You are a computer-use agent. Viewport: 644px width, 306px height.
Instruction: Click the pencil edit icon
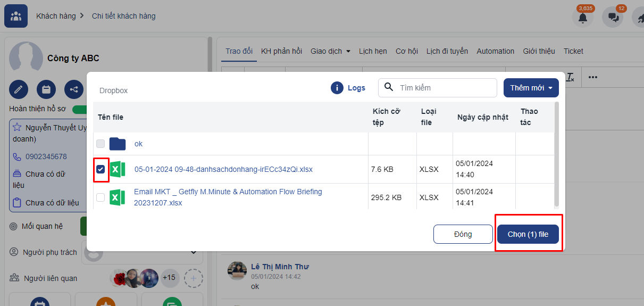point(19,89)
